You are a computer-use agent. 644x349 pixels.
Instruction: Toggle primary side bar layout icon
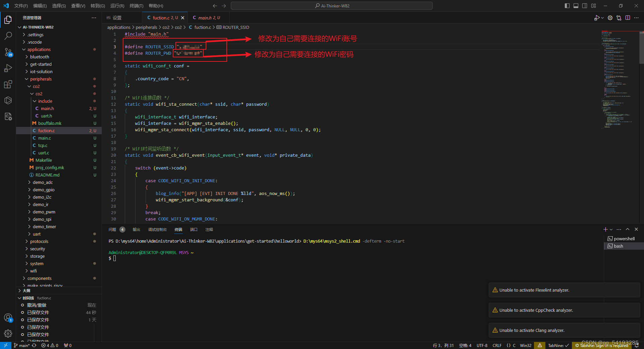pos(567,6)
